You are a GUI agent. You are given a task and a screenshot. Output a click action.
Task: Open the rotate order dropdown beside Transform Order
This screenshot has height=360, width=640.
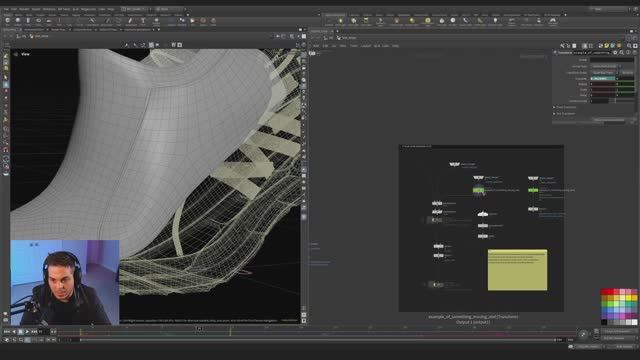click(x=628, y=73)
